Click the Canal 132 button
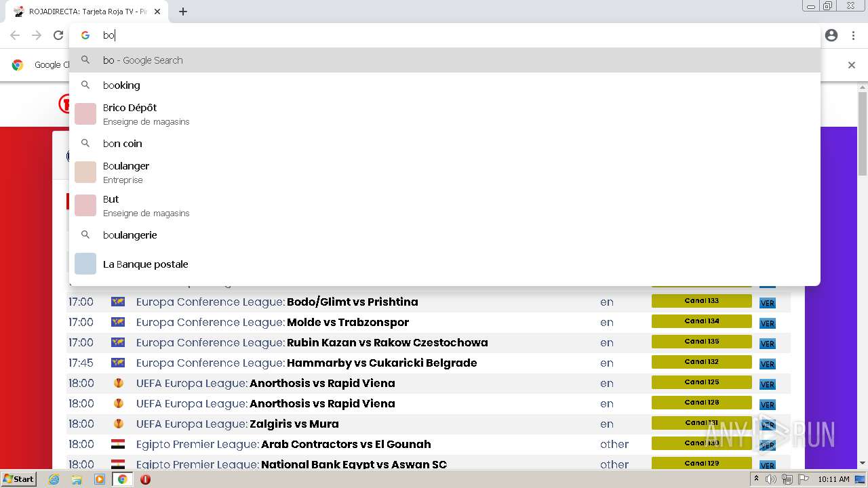This screenshot has width=868, height=488. pyautogui.click(x=701, y=362)
